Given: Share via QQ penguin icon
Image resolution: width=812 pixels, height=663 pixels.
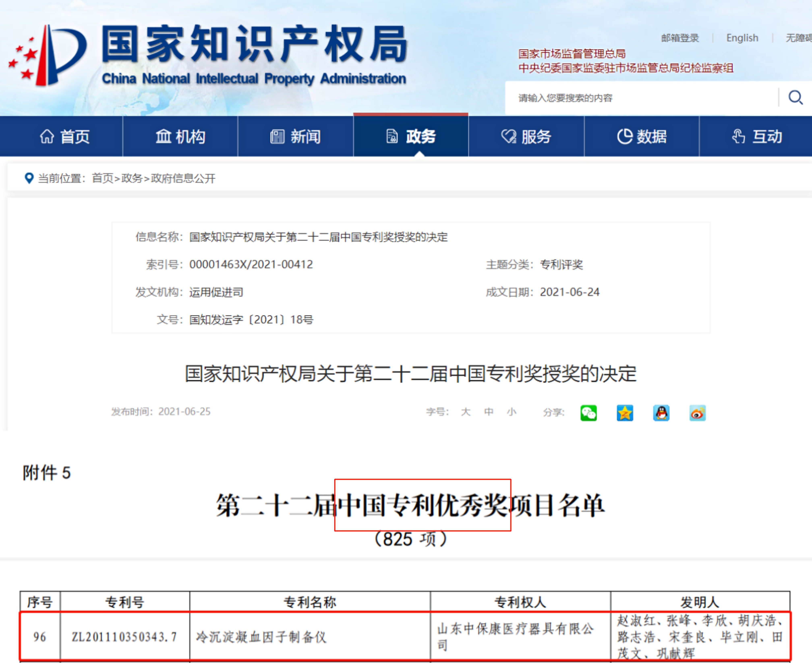Looking at the screenshot, I should (661, 413).
